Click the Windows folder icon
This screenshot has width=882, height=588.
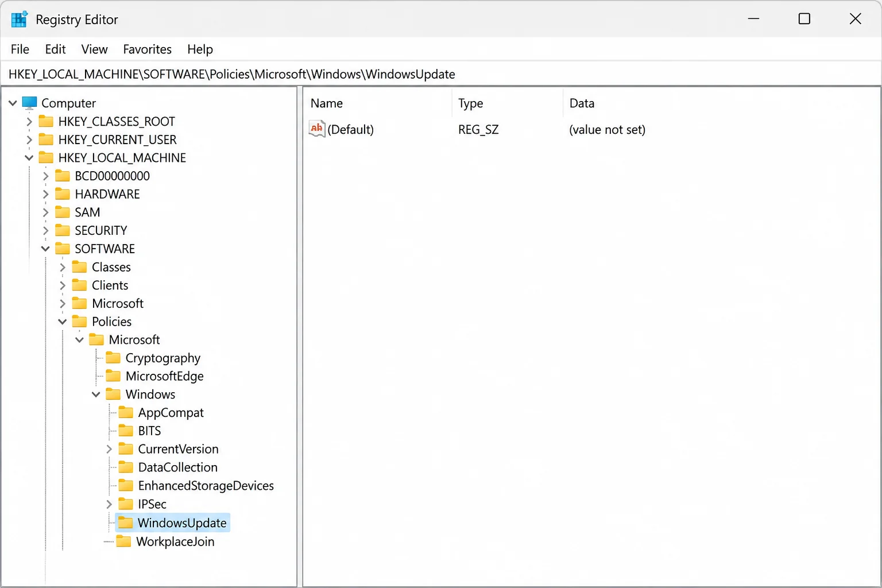coord(114,394)
